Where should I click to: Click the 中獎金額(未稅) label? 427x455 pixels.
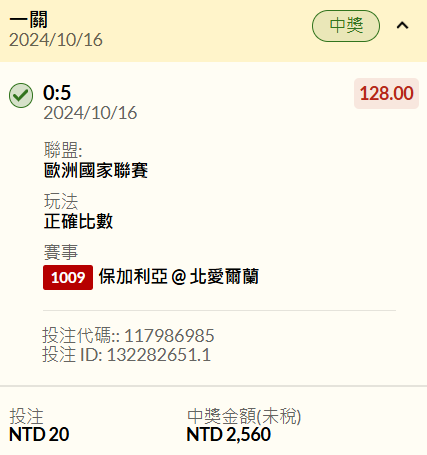(x=244, y=416)
